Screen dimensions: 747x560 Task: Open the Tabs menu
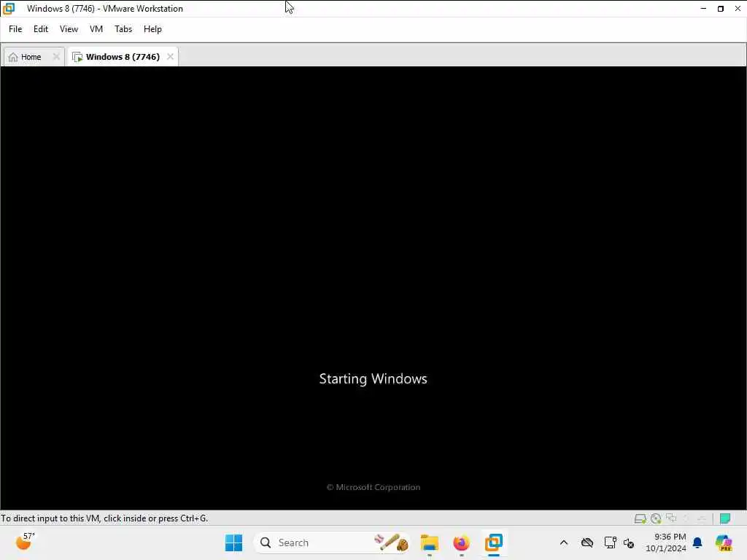click(123, 29)
